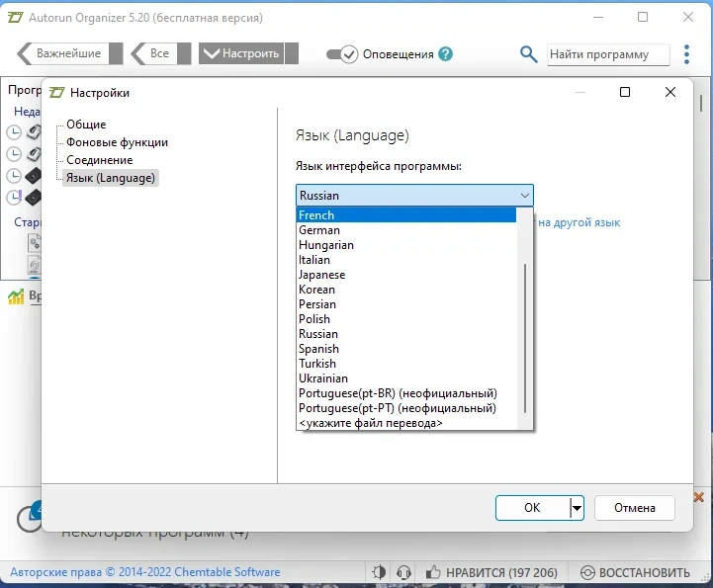This screenshot has width=713, height=588.
Task: Choose Ukrainian from the dropdown list
Action: pyautogui.click(x=406, y=378)
